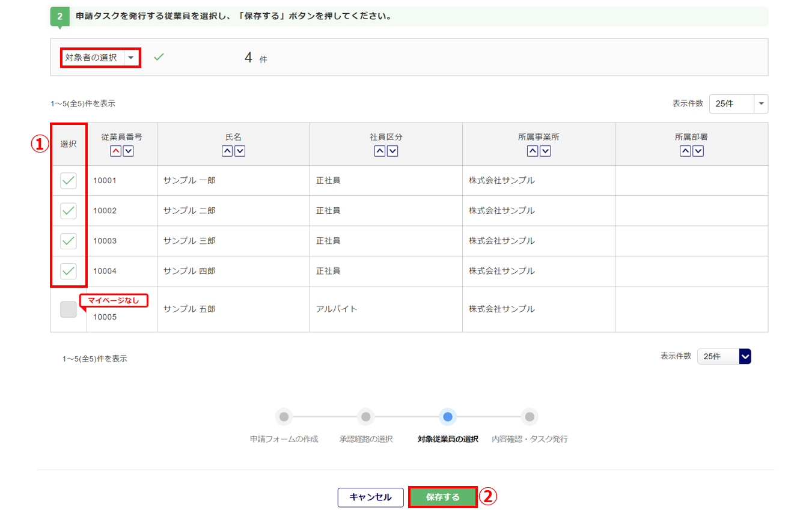Sort employee number column ascending
This screenshot has height=510, width=812.
[x=116, y=151]
